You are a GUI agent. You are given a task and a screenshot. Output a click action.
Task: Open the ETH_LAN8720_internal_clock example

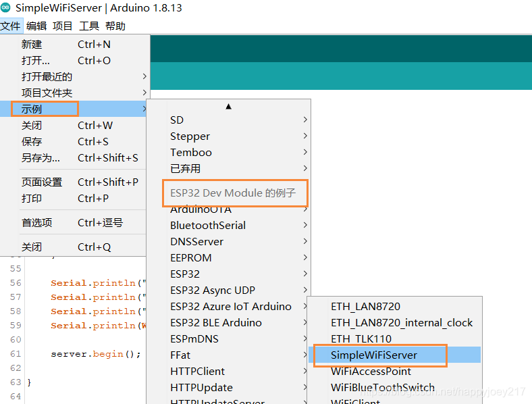[395, 323]
